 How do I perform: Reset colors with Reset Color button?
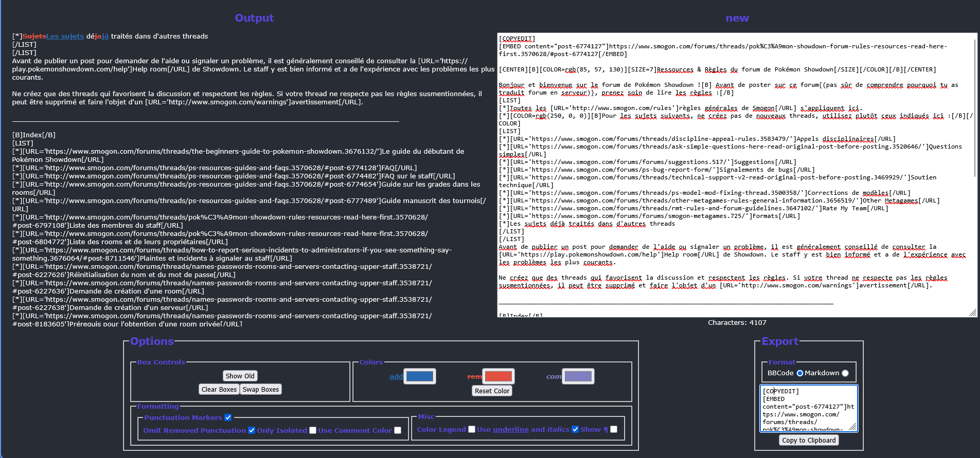[x=492, y=391]
